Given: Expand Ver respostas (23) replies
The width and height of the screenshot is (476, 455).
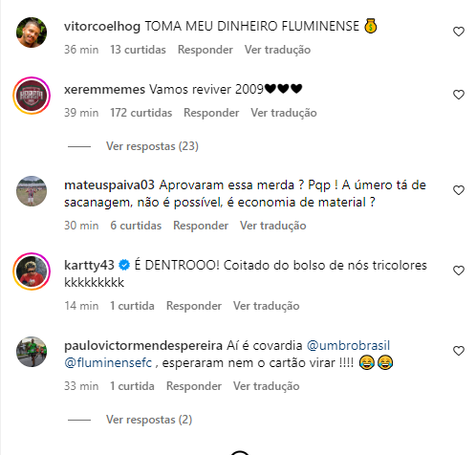Looking at the screenshot, I should [152, 146].
